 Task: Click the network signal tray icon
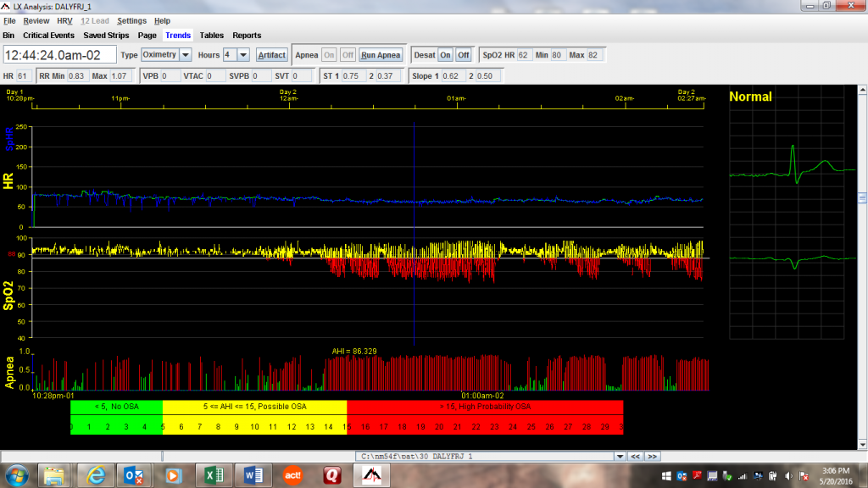[x=743, y=476]
